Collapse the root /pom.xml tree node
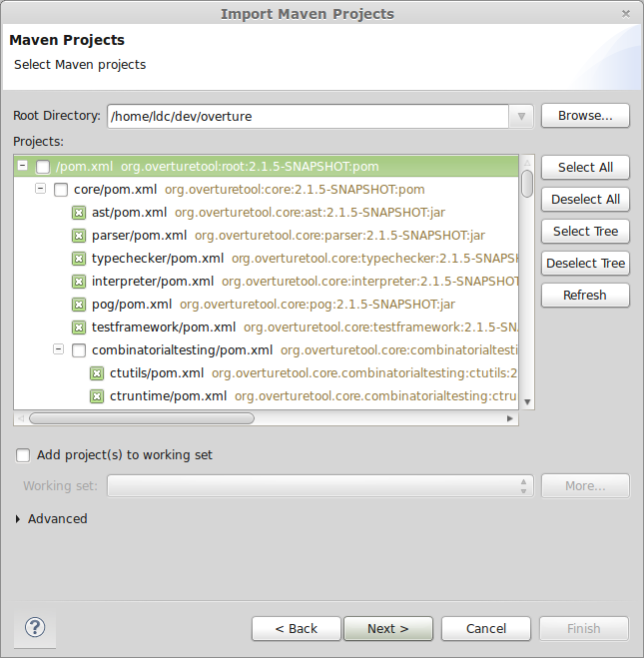644x658 pixels. click(23, 167)
